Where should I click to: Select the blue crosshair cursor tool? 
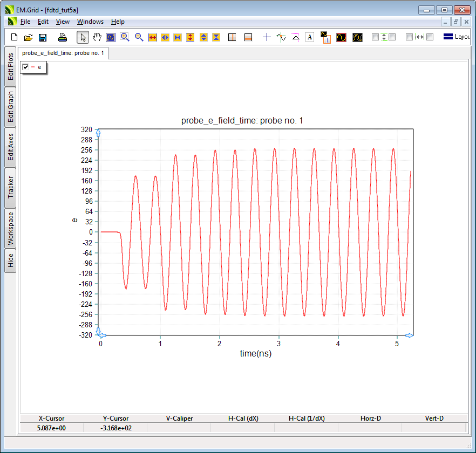267,37
